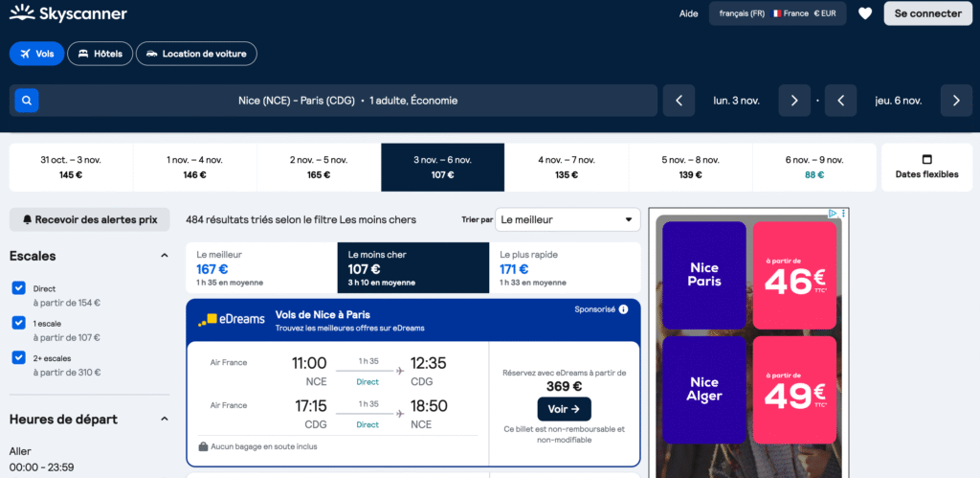This screenshot has width=980, height=478.
Task: Select the Le plus rapide 171 € tab
Action: point(565,268)
